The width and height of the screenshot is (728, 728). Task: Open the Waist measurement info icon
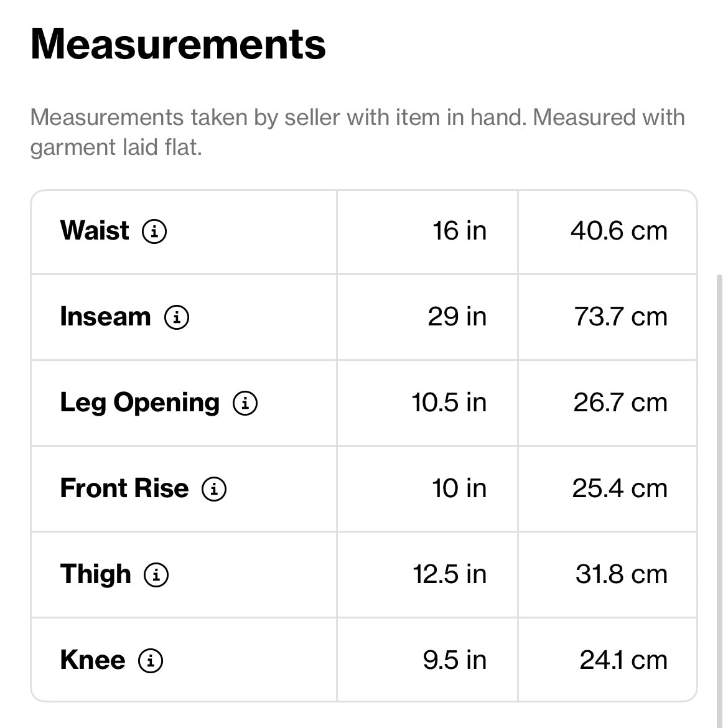(x=154, y=231)
